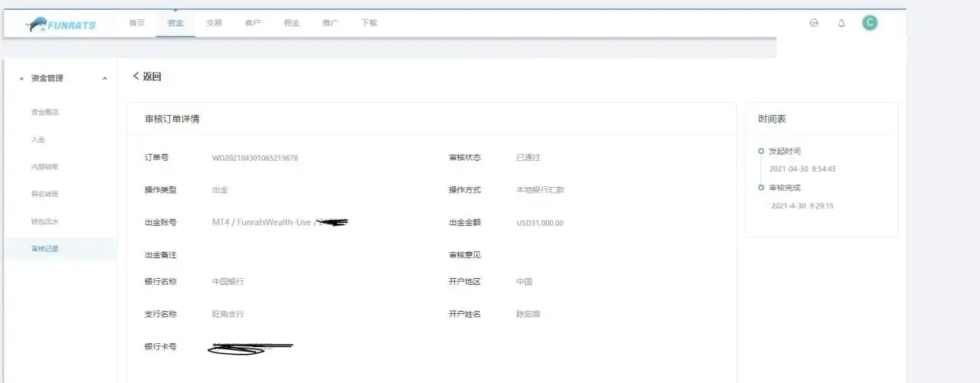
Task: Open the user avatar C menu
Action: tap(870, 23)
